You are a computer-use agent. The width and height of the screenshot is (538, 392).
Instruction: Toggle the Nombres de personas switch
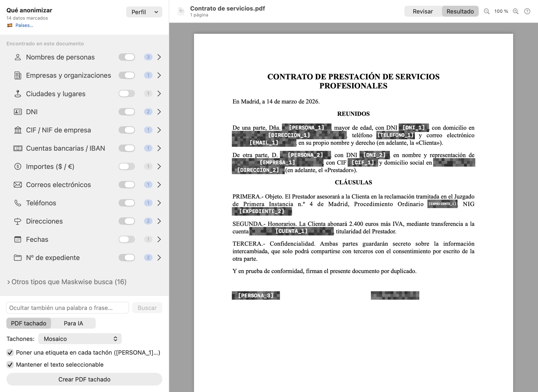[127, 57]
